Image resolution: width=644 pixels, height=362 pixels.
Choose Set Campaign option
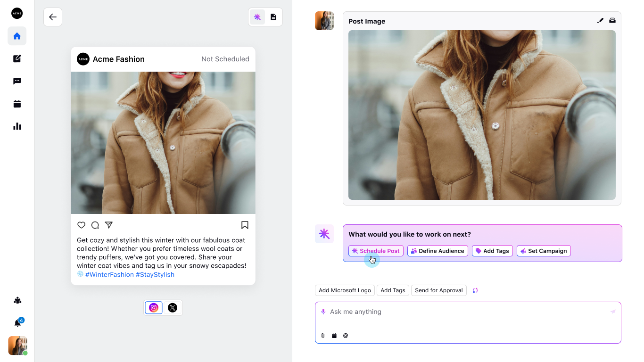click(544, 251)
